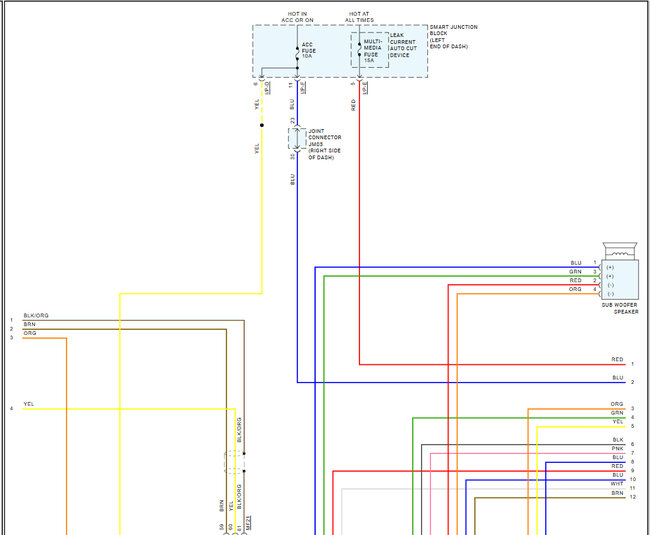This screenshot has width=650, height=535.
Task: Click the 'MULTI-MEDIA FUSE 15A' label
Action: 373,51
